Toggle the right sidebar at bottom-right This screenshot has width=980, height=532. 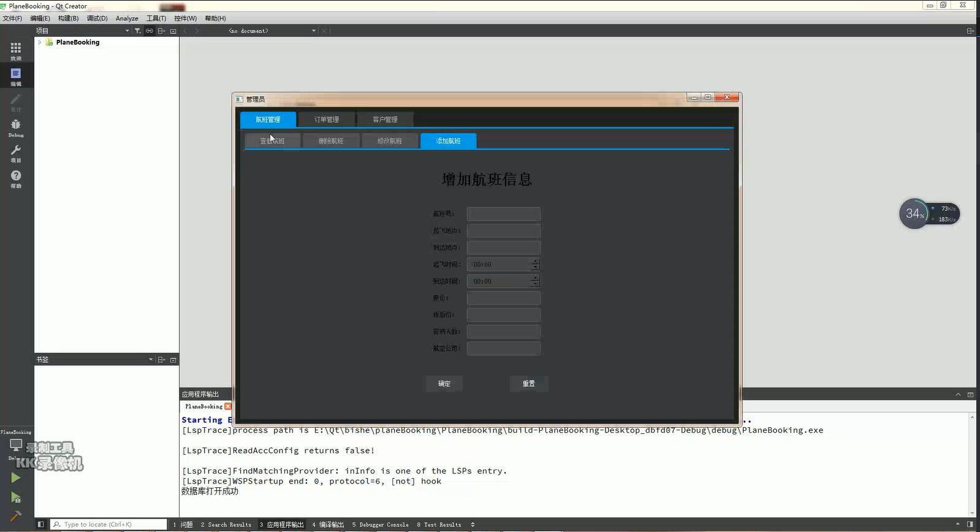tap(970, 525)
